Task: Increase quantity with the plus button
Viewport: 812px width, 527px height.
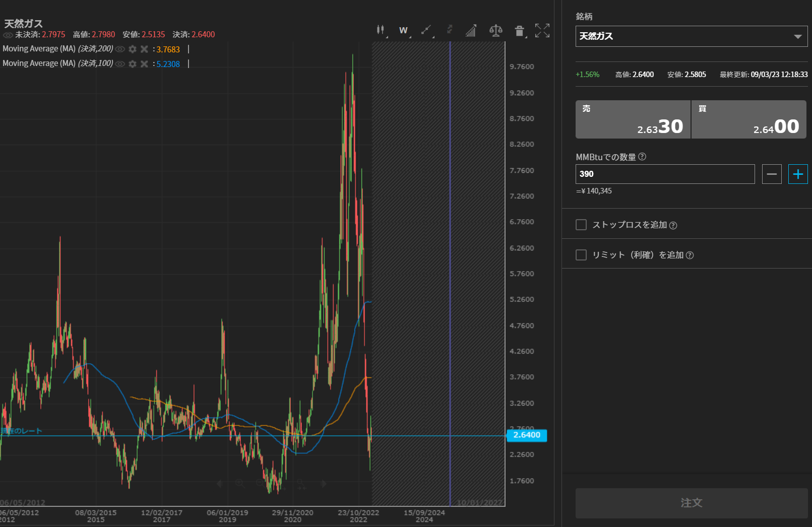Action: coord(798,174)
